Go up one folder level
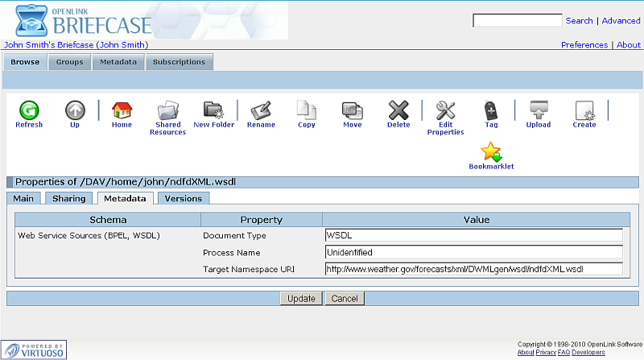Screen dimensions: 644x360 coord(75,110)
